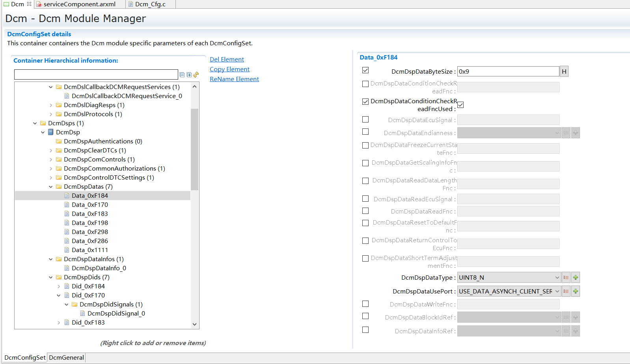The height and width of the screenshot is (364, 630).
Task: Click the H hex toggle beside DcmDspDataByteSize
Action: (x=564, y=72)
